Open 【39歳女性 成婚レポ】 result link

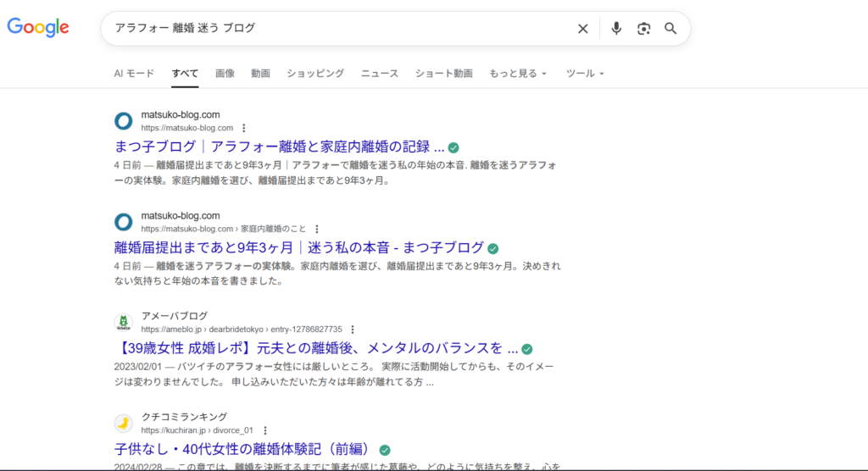tap(316, 348)
